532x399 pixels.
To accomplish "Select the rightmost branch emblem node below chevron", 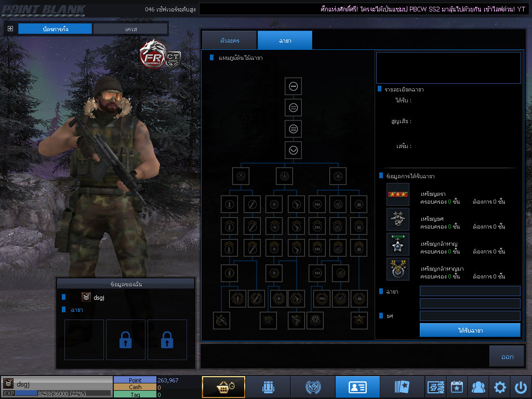I will 338,176.
